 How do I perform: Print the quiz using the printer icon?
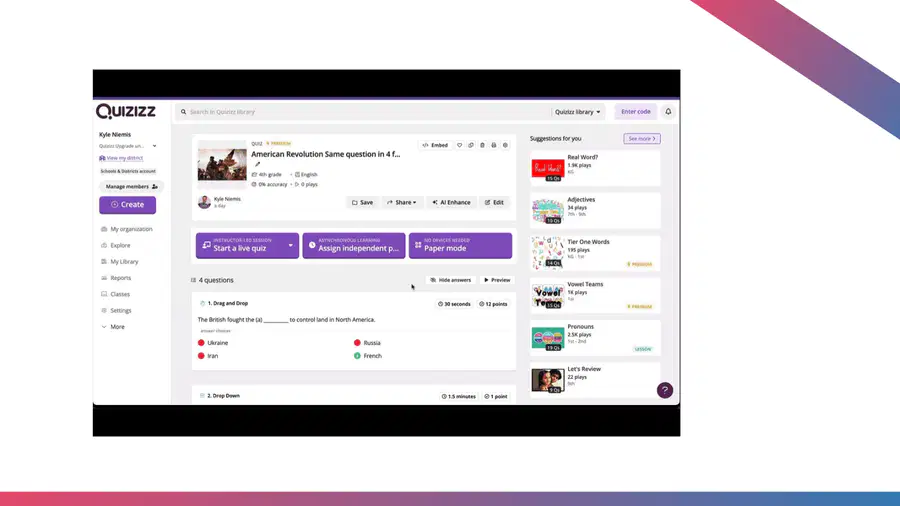[494, 145]
